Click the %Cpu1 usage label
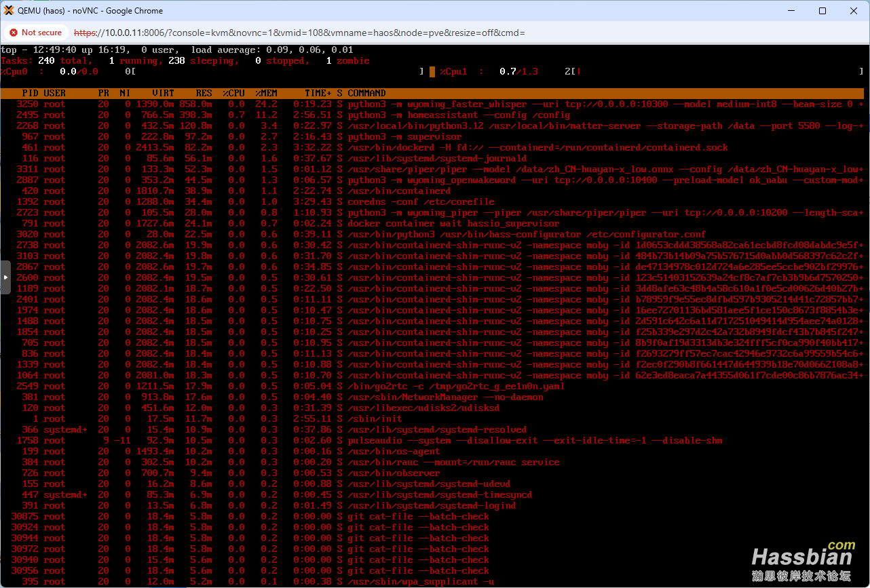The width and height of the screenshot is (870, 588). tap(453, 71)
